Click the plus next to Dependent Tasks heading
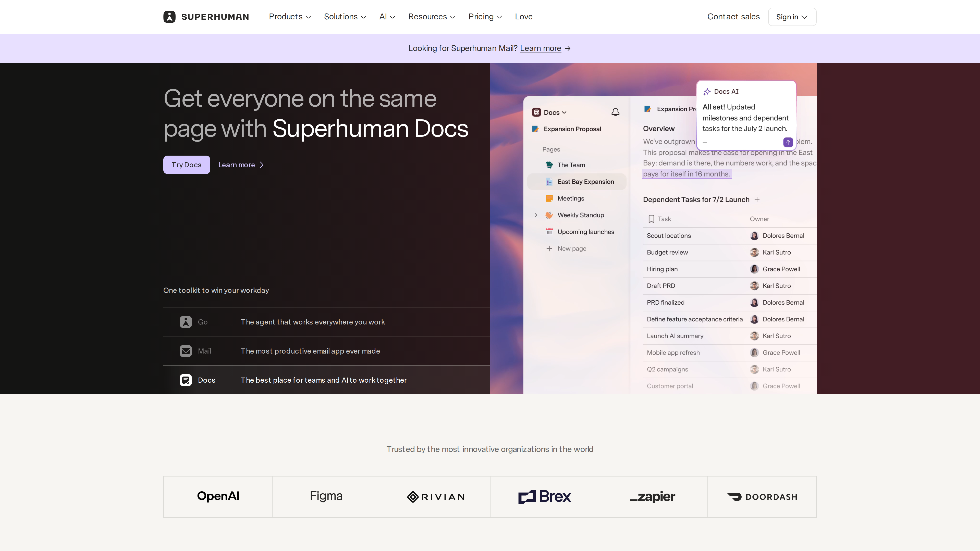The image size is (980, 551). 757,199
